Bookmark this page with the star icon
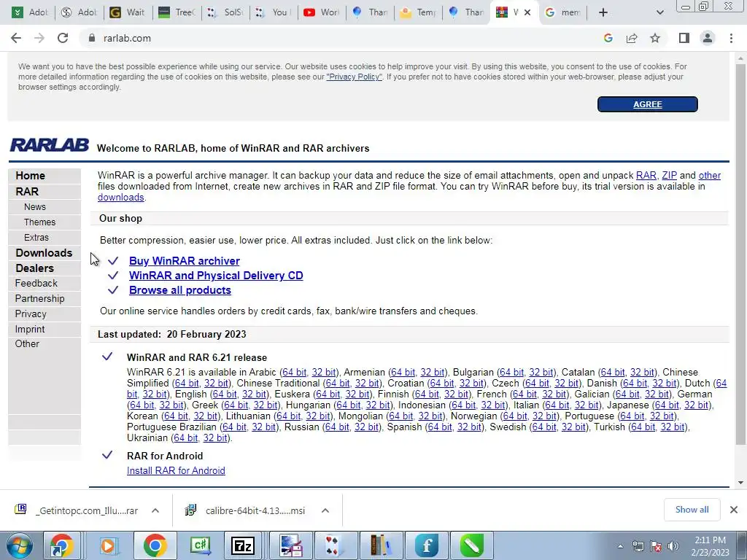This screenshot has height=560, width=747. pyautogui.click(x=655, y=38)
